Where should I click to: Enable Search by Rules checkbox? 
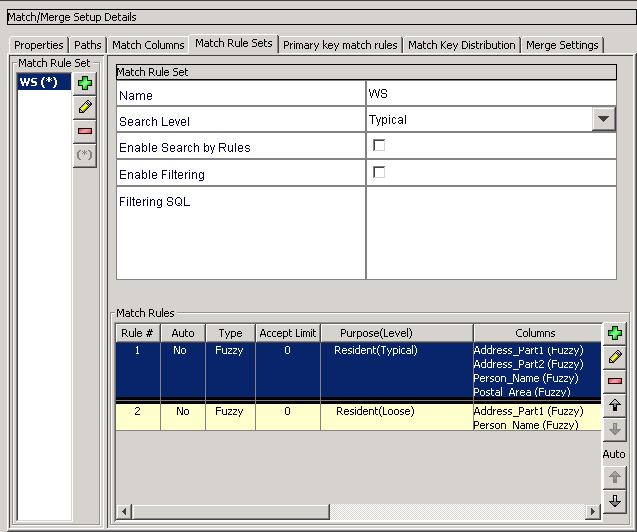coord(379,145)
